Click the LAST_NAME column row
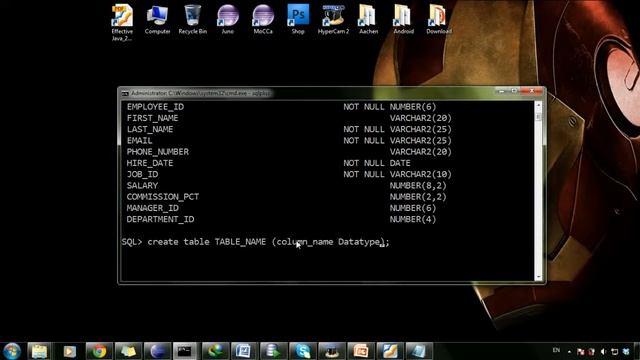The image size is (640, 360). click(x=289, y=129)
